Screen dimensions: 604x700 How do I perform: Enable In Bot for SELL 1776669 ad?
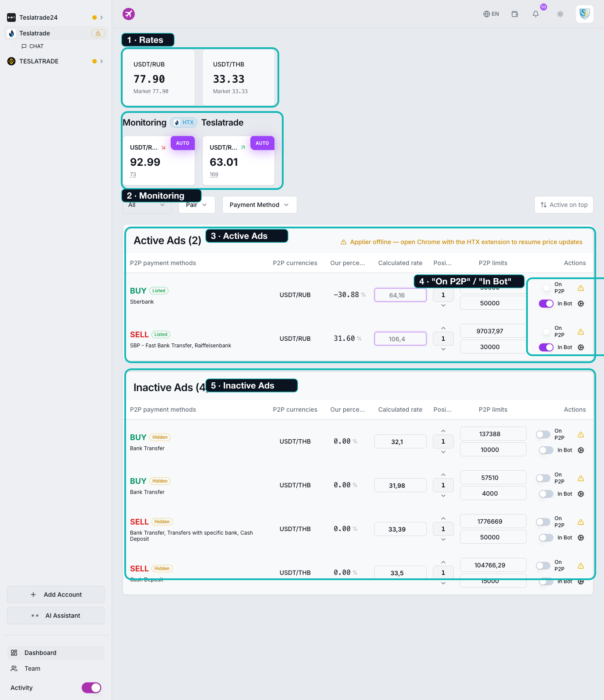pyautogui.click(x=546, y=538)
